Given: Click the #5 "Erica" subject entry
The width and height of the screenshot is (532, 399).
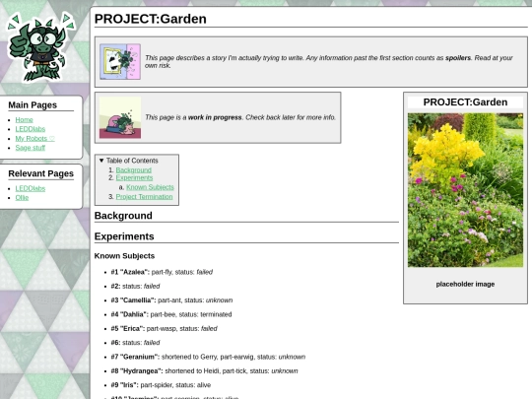Looking at the screenshot, I should (x=165, y=329).
